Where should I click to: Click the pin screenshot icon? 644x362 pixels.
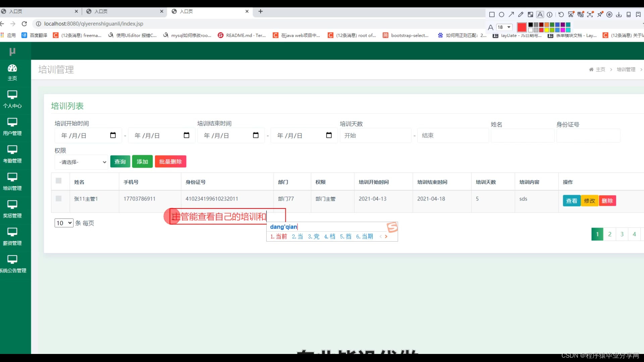point(600,14)
